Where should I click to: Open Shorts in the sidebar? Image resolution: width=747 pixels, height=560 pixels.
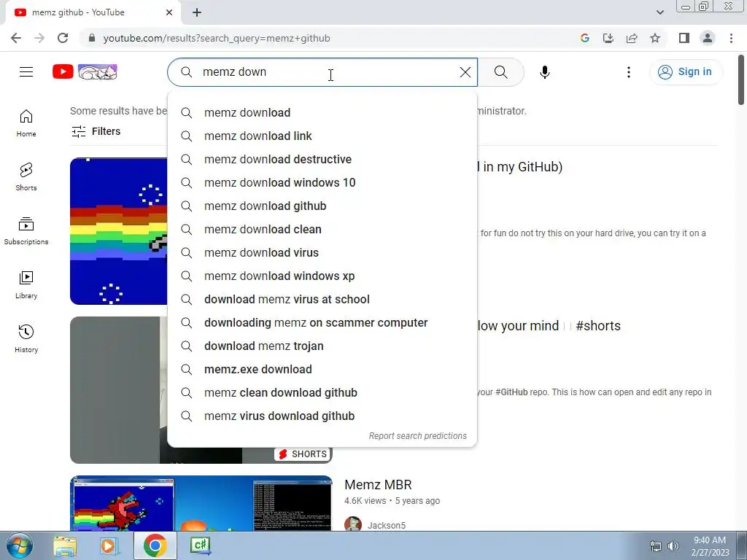click(x=26, y=177)
